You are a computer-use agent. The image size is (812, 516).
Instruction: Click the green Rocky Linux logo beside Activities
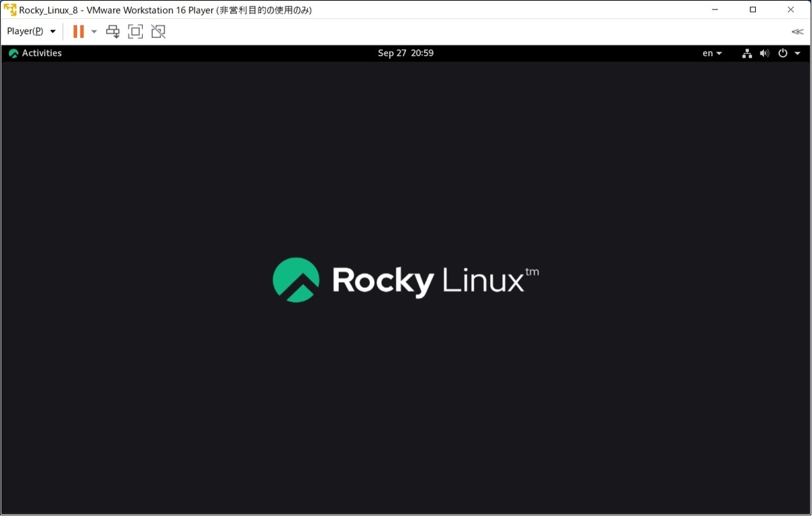coord(13,53)
